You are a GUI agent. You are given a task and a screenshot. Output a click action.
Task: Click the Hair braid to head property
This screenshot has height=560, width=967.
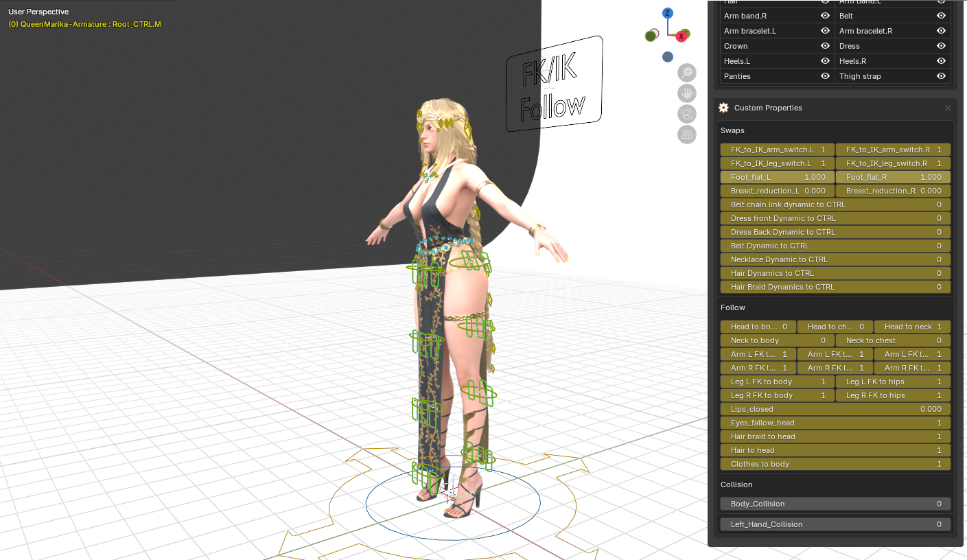tap(835, 436)
